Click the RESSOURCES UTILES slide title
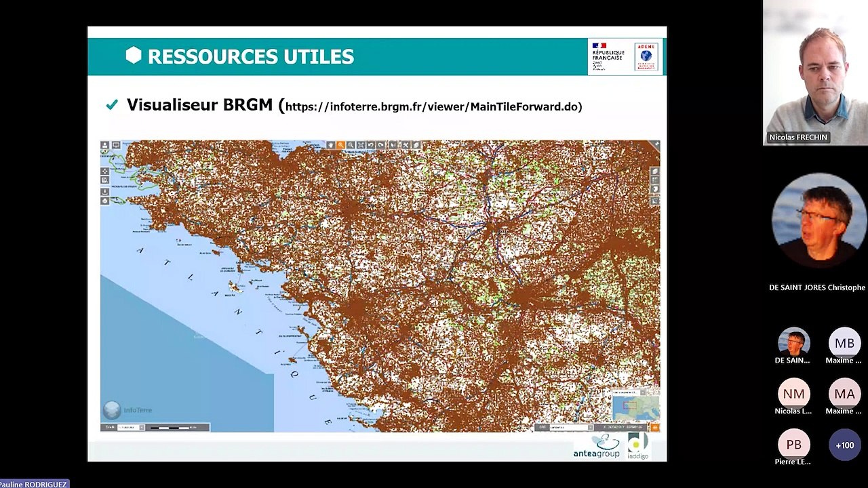 pos(251,56)
